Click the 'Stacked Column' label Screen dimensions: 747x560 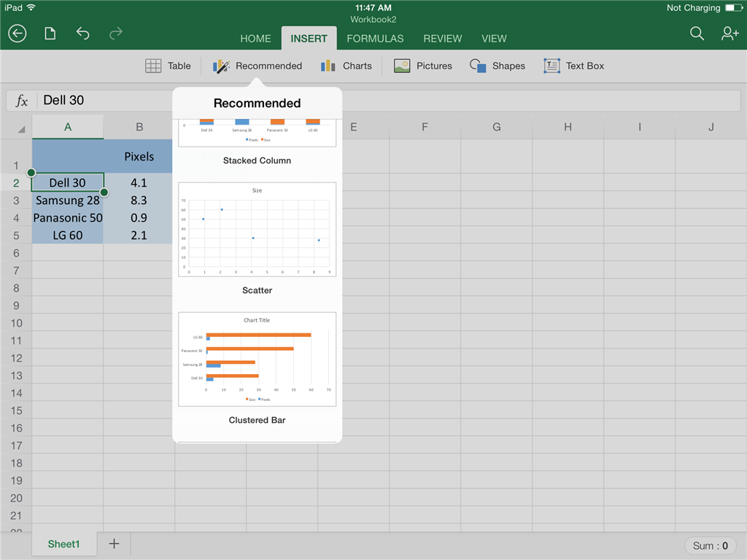point(258,160)
